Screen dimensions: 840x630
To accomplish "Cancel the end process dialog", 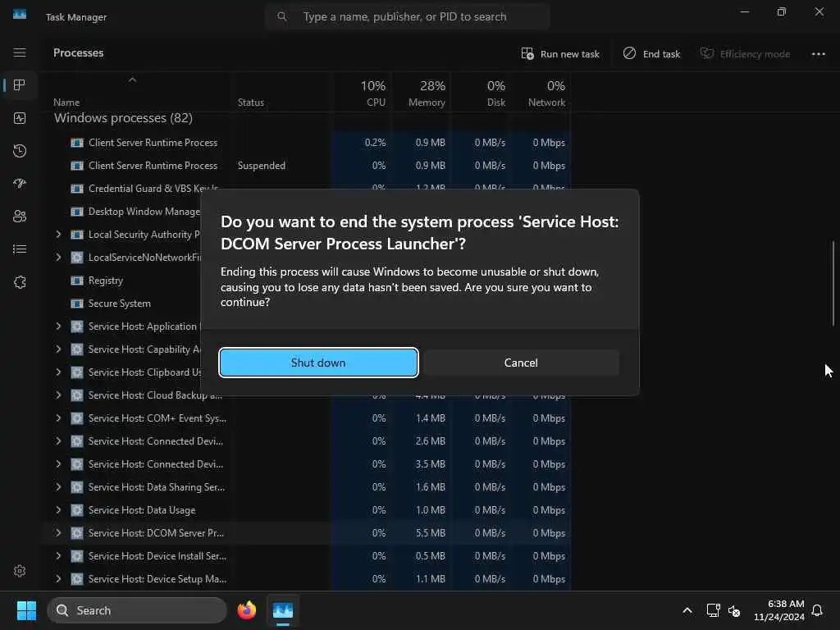I will 521,363.
